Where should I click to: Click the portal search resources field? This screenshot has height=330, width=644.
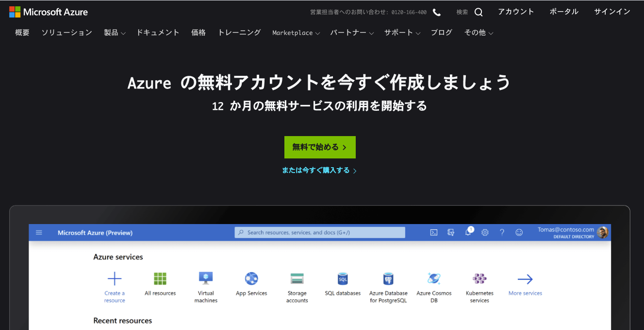tap(320, 232)
